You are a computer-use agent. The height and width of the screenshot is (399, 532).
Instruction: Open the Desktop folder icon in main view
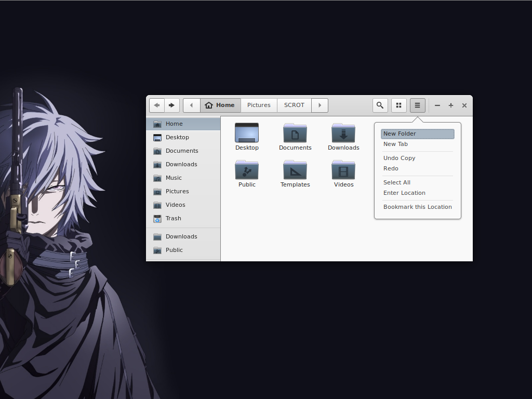click(247, 132)
